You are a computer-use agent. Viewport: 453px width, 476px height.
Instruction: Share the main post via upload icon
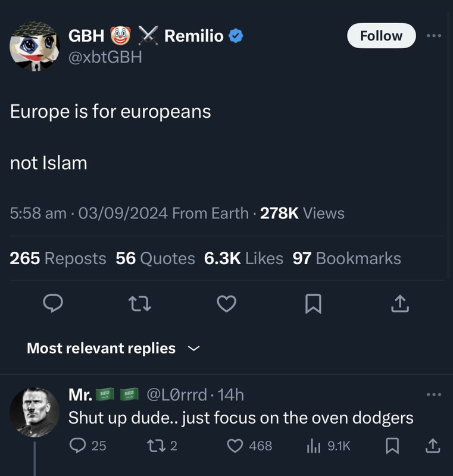pos(400,304)
